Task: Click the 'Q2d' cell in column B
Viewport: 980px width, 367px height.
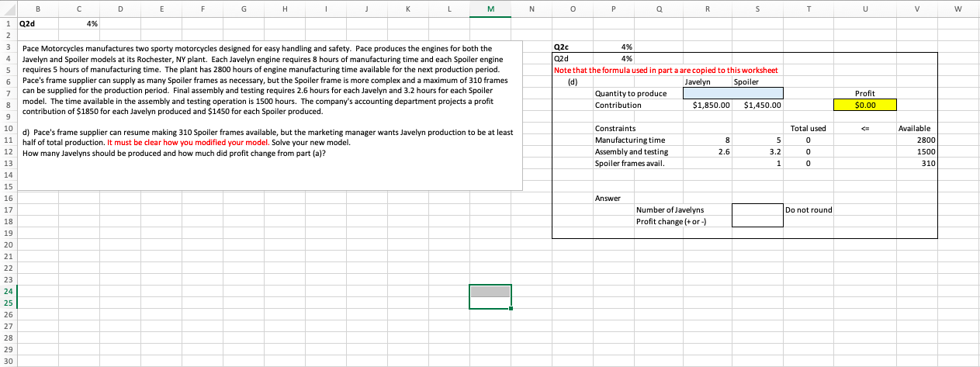Action: coord(39,23)
